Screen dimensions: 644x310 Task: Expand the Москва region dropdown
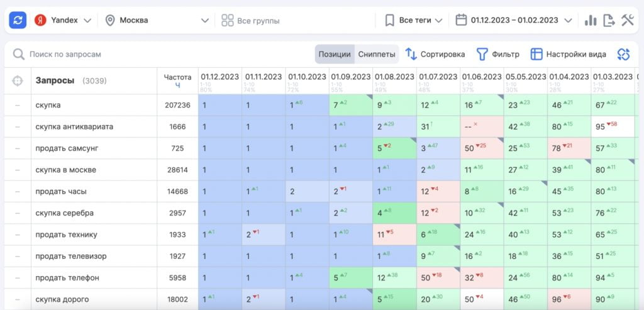(x=157, y=20)
